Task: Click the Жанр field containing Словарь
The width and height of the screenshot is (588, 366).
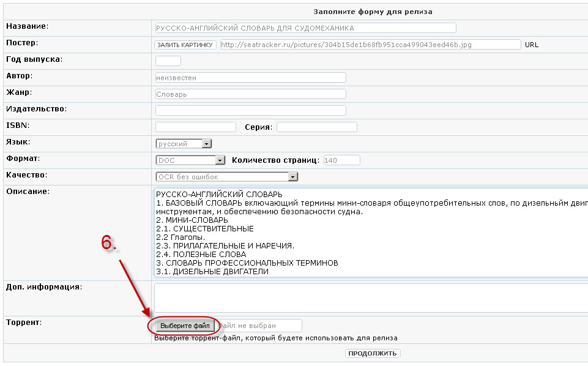Action: (x=250, y=94)
